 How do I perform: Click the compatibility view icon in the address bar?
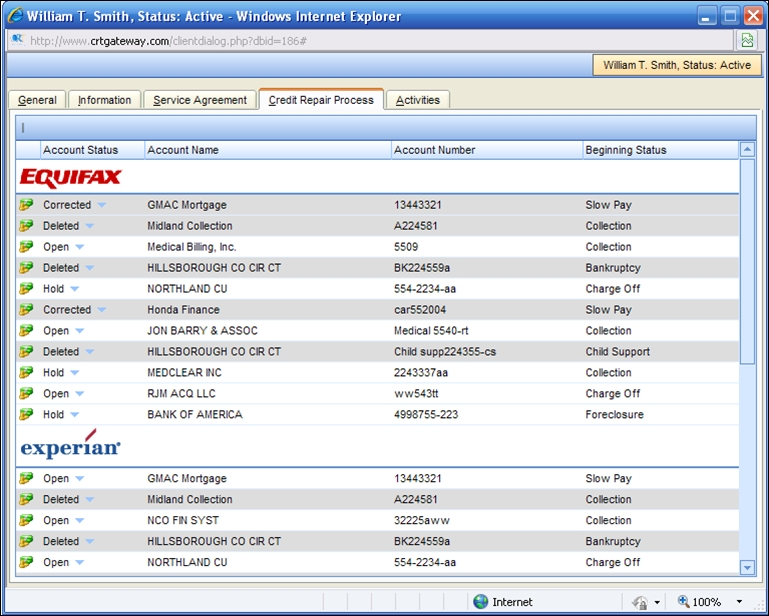point(746,41)
